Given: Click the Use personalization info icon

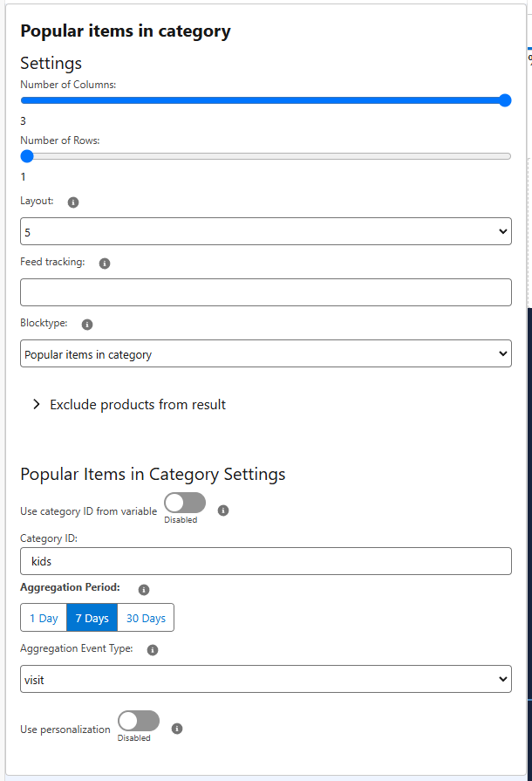Looking at the screenshot, I should (x=177, y=729).
